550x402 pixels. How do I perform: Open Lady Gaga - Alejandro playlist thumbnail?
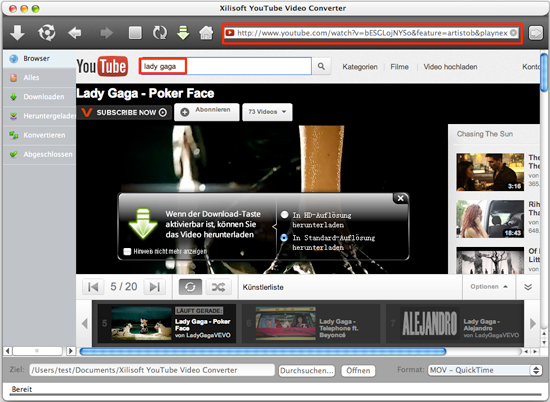point(430,323)
